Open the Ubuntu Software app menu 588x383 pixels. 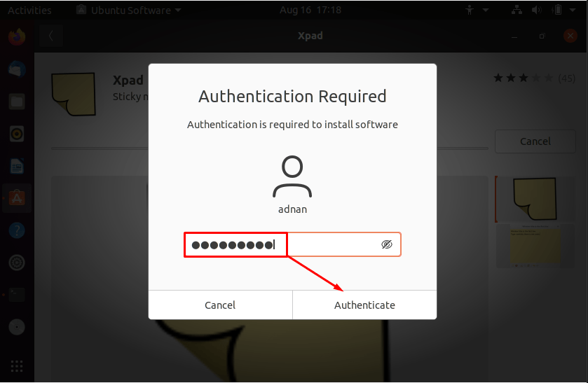coord(129,10)
